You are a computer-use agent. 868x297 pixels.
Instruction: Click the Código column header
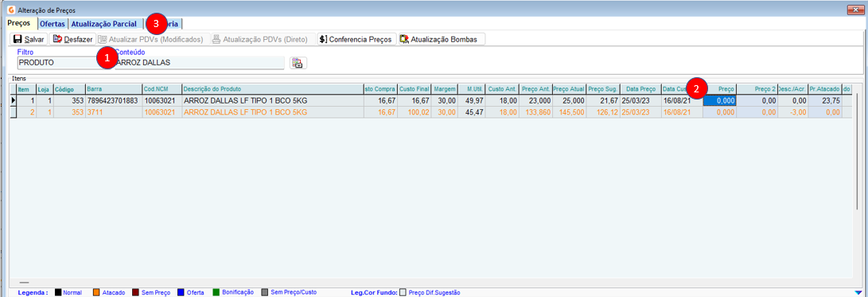pos(68,89)
